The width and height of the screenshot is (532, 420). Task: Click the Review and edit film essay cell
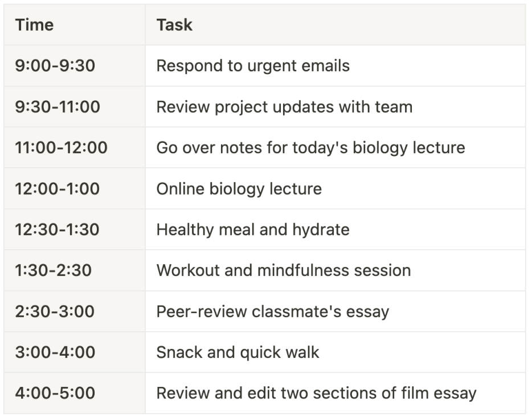point(316,393)
